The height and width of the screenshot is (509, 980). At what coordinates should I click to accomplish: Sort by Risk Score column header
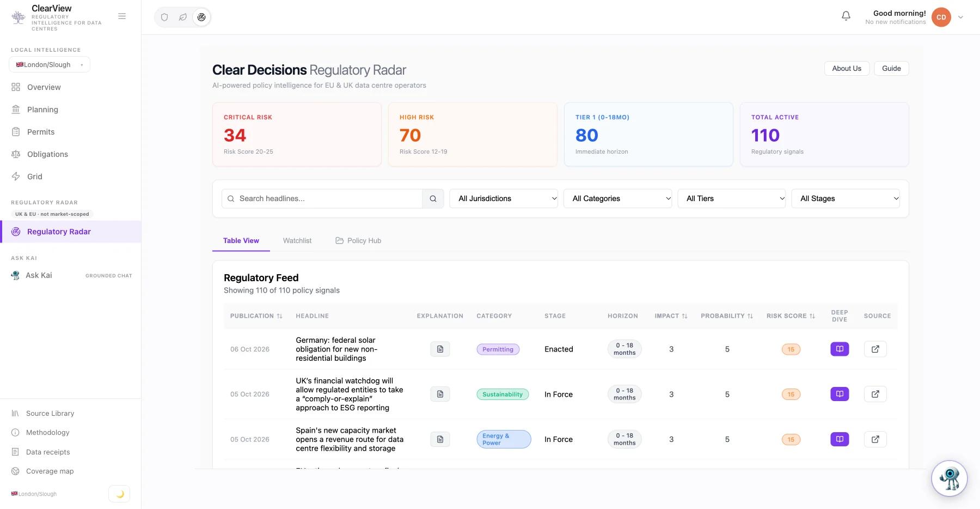pyautogui.click(x=791, y=316)
